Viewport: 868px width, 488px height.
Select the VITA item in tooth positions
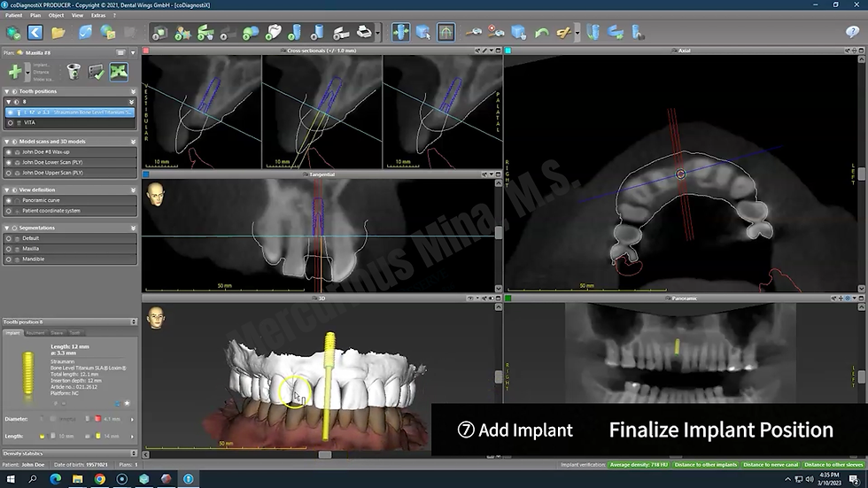pyautogui.click(x=30, y=122)
